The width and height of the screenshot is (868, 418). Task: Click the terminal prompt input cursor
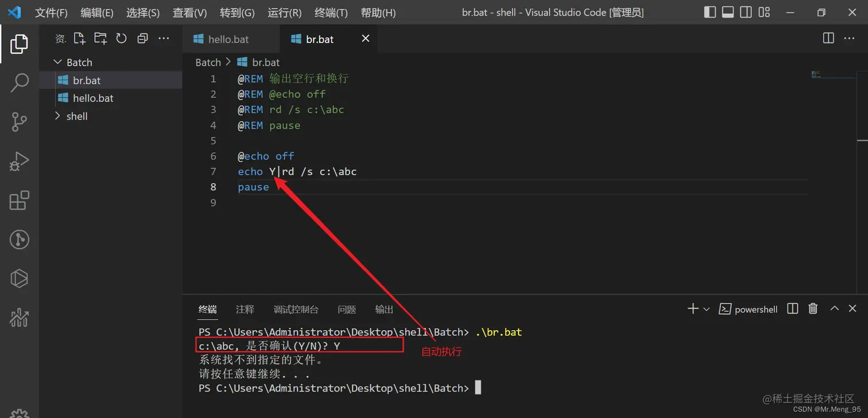click(478, 388)
